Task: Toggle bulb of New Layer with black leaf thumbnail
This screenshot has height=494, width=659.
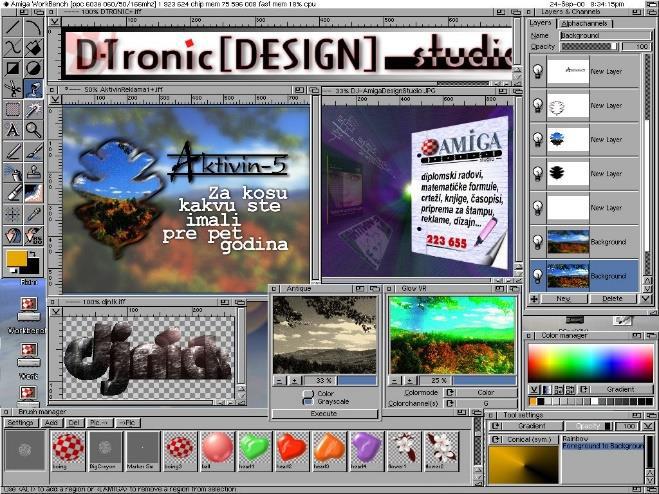Action: [x=538, y=174]
